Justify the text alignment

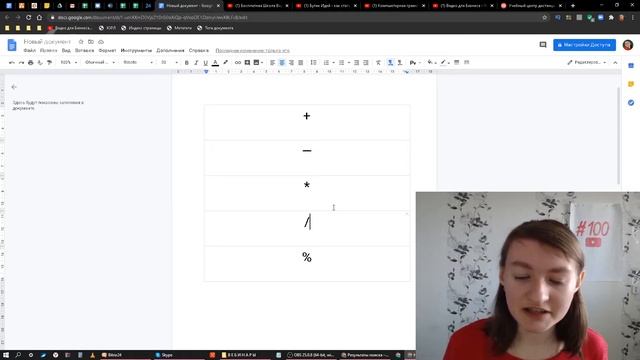coord(300,62)
